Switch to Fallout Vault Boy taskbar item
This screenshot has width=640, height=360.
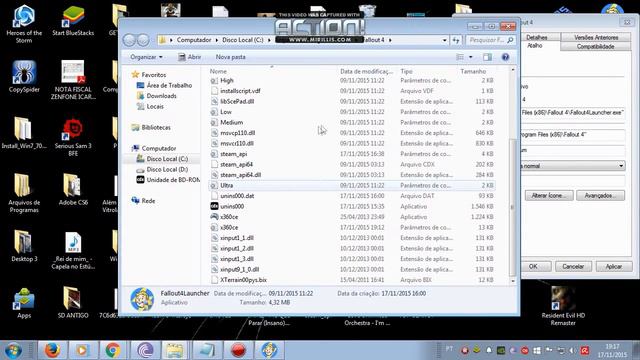coord(269,350)
